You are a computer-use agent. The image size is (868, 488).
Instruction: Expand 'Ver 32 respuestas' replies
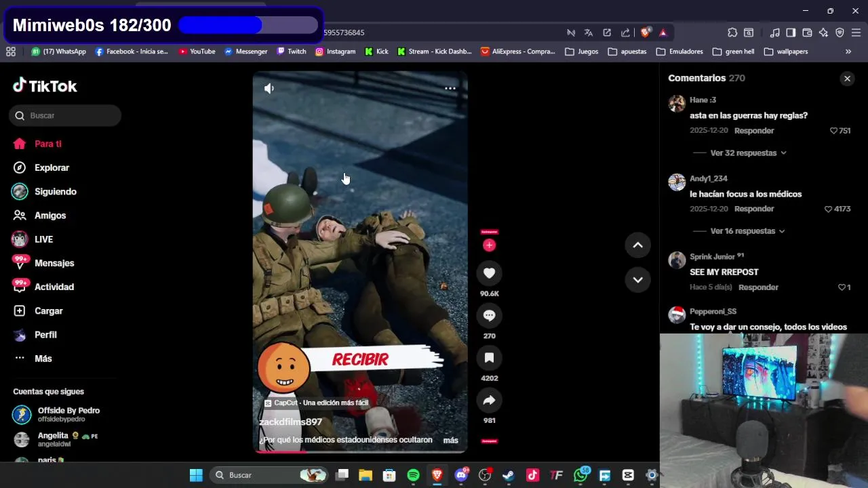pyautogui.click(x=749, y=153)
